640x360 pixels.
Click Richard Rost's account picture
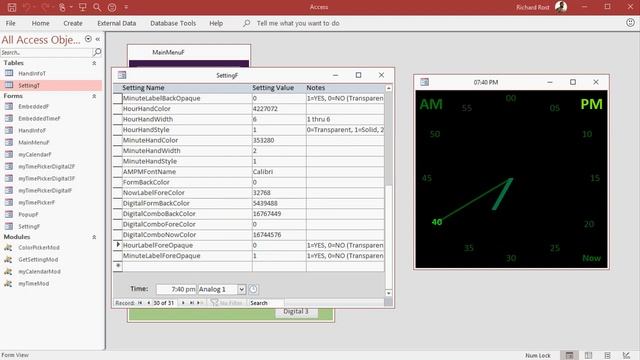pyautogui.click(x=561, y=7)
